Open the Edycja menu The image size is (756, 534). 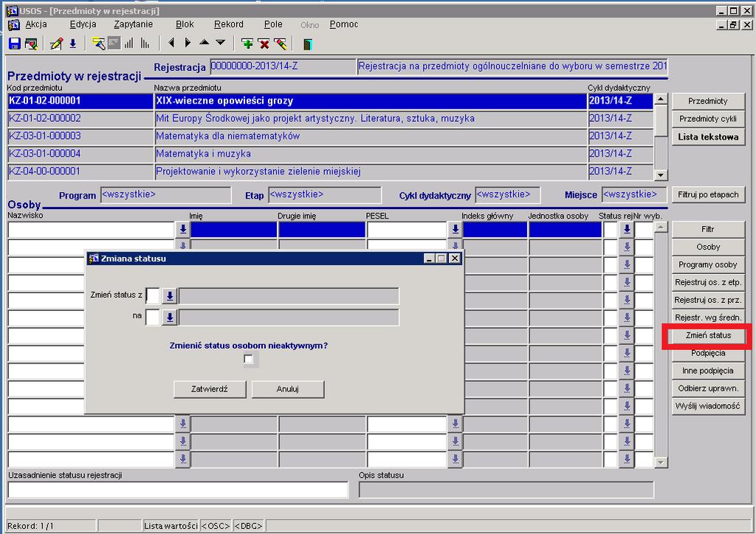click(x=83, y=24)
